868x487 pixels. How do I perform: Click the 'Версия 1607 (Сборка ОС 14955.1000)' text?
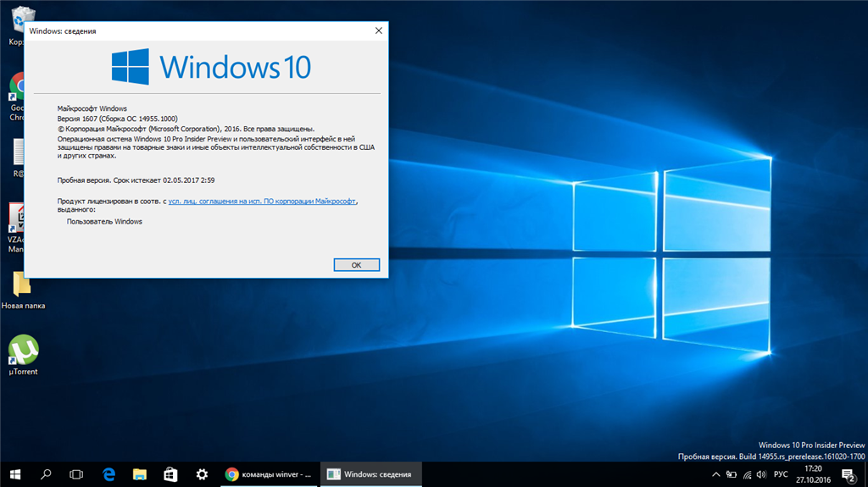[x=117, y=119]
